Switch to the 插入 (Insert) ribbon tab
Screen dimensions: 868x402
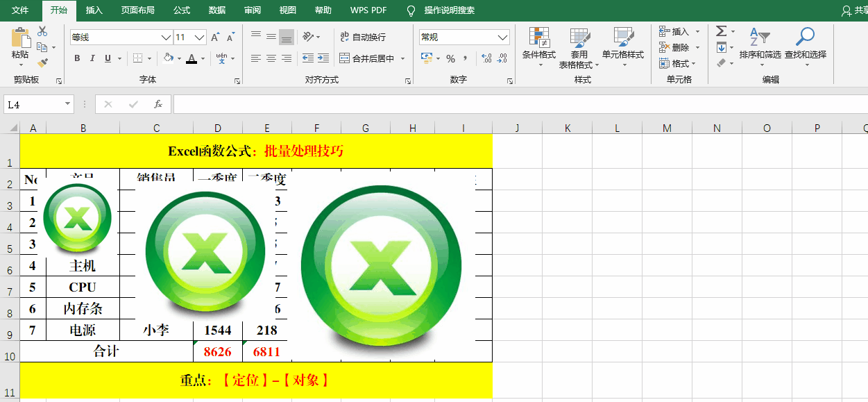coord(94,10)
